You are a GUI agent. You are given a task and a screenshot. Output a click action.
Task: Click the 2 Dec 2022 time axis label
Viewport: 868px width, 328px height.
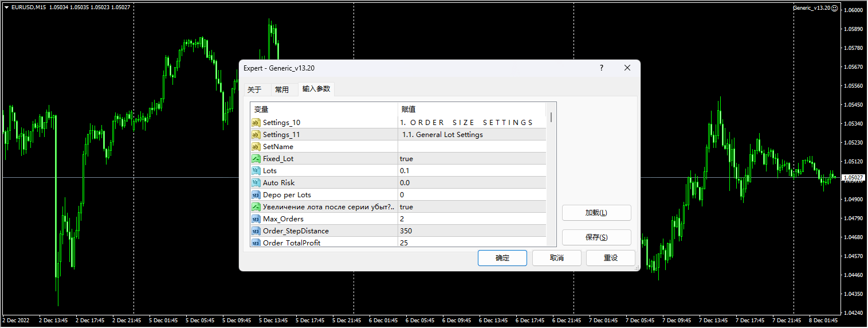tap(16, 321)
